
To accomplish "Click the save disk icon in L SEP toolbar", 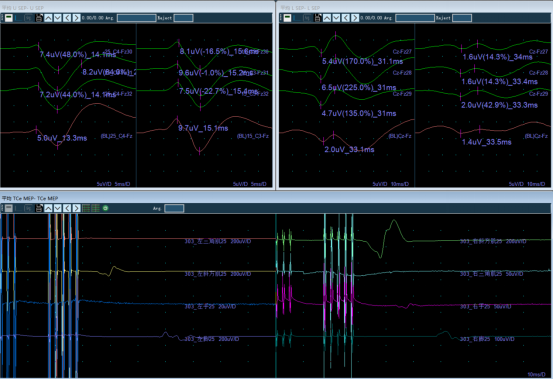I will click(318, 18).
